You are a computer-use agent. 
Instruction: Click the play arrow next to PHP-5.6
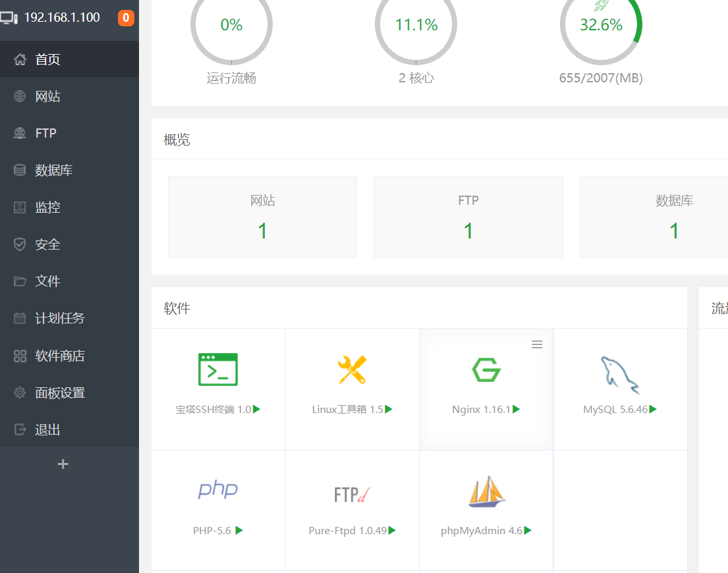[x=239, y=530]
